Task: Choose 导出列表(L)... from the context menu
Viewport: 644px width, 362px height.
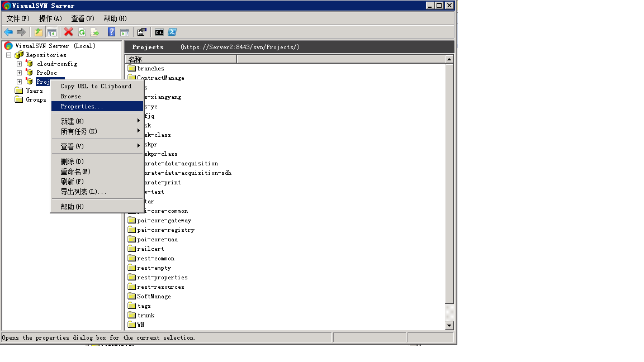Action: point(97,192)
